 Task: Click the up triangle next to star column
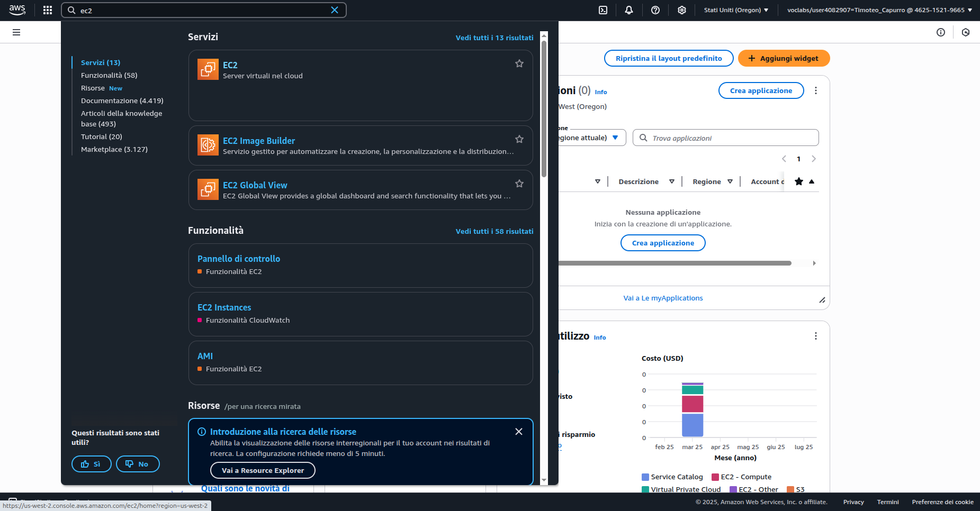pyautogui.click(x=812, y=181)
